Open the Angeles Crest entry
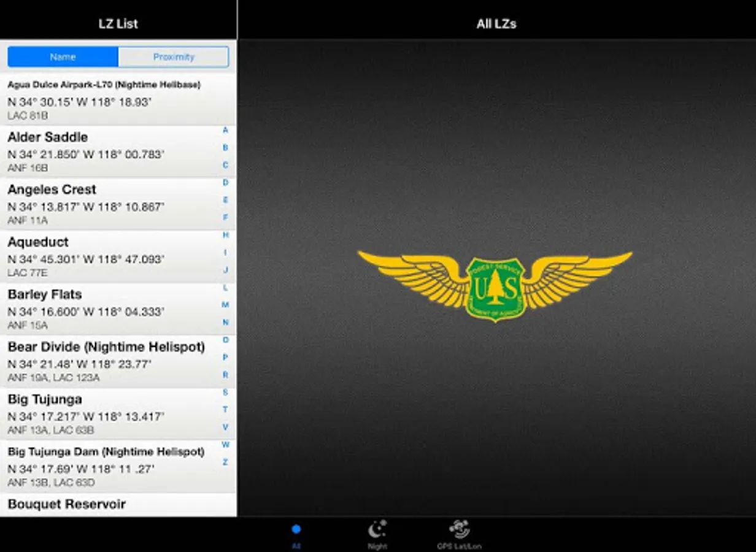Screen dimensions: 756x552 118,204
